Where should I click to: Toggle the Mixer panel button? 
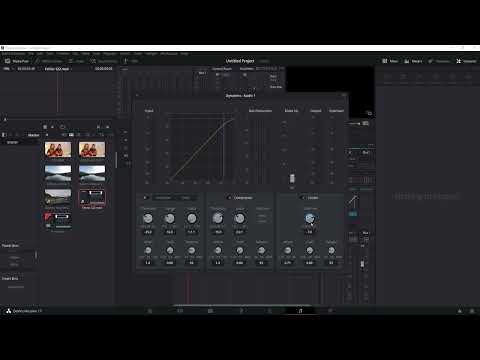390,61
